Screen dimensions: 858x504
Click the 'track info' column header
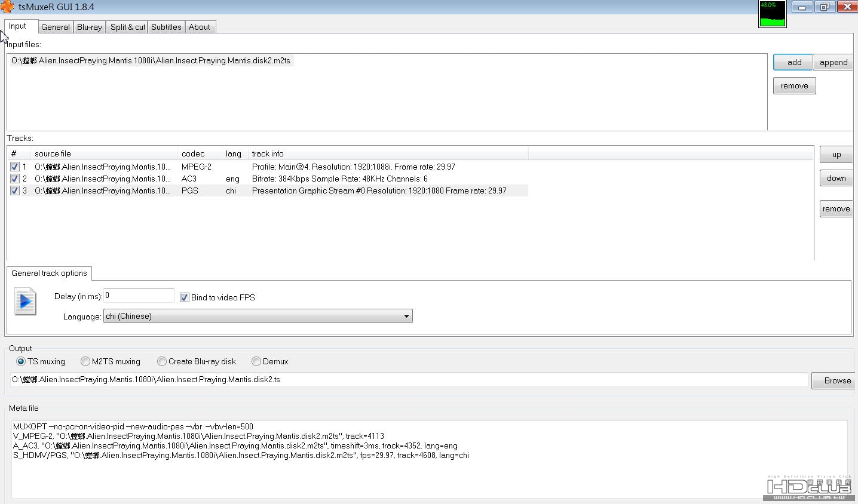388,153
